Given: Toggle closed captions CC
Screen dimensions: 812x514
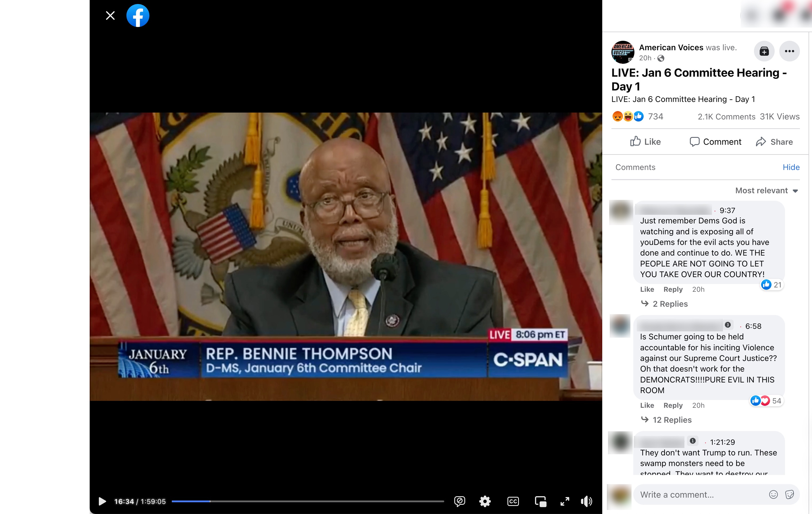Looking at the screenshot, I should (513, 501).
